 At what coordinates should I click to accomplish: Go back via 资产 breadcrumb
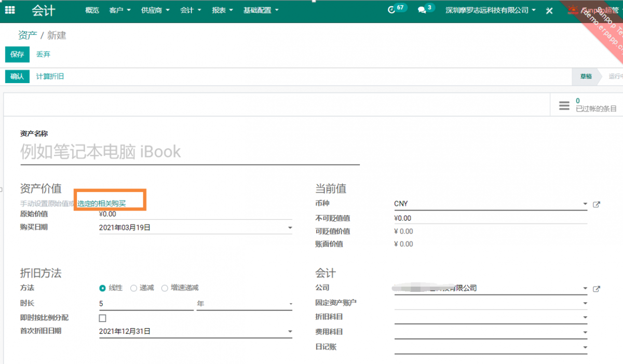coord(28,35)
